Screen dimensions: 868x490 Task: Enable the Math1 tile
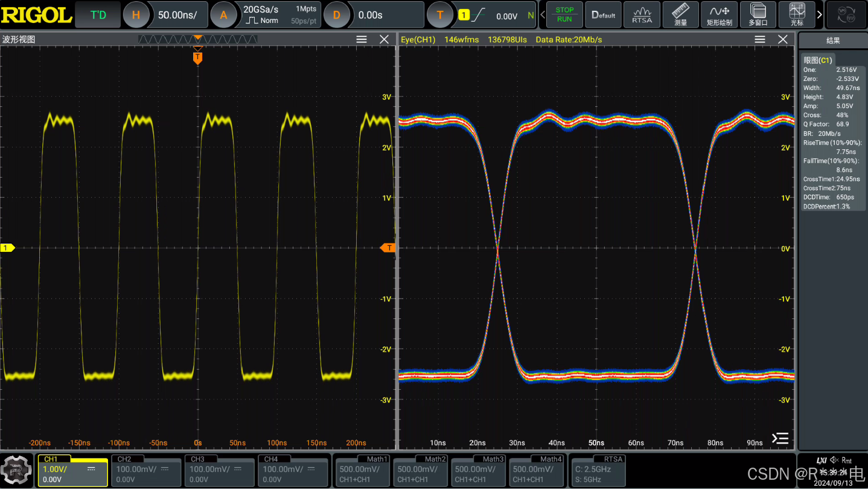tap(363, 471)
